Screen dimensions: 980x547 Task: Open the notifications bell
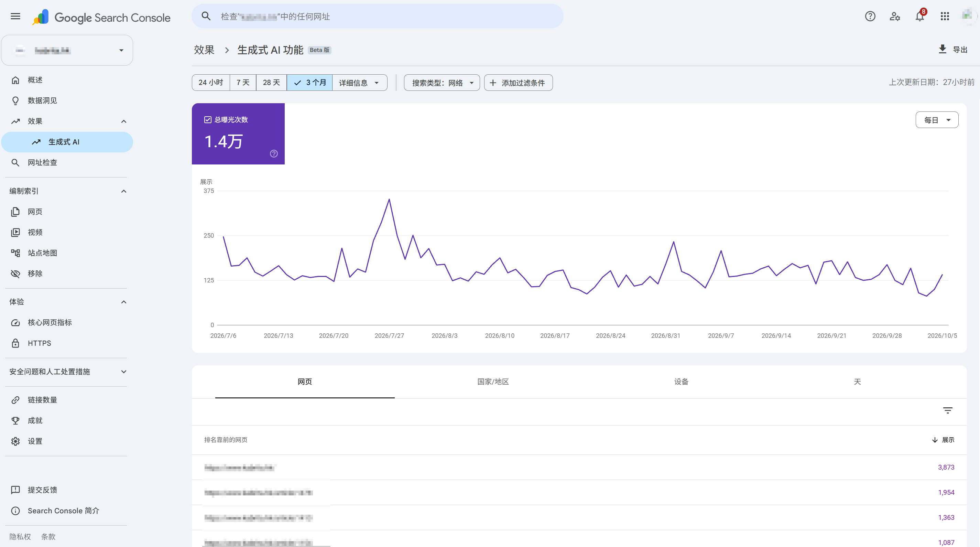click(919, 17)
